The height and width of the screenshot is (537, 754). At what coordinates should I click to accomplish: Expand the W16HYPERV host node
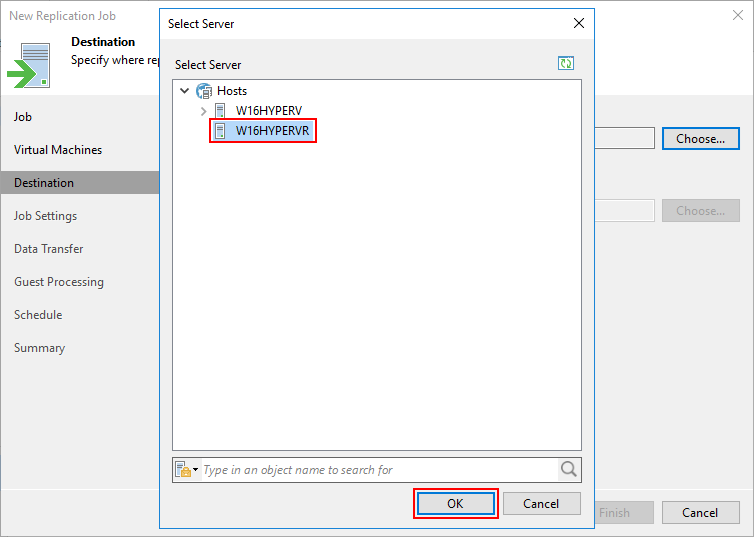pos(203,111)
